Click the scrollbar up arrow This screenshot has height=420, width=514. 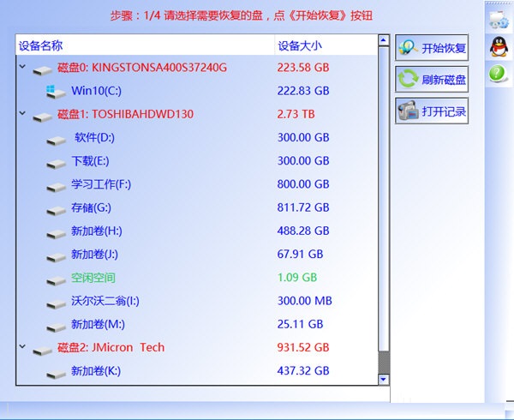coord(384,40)
